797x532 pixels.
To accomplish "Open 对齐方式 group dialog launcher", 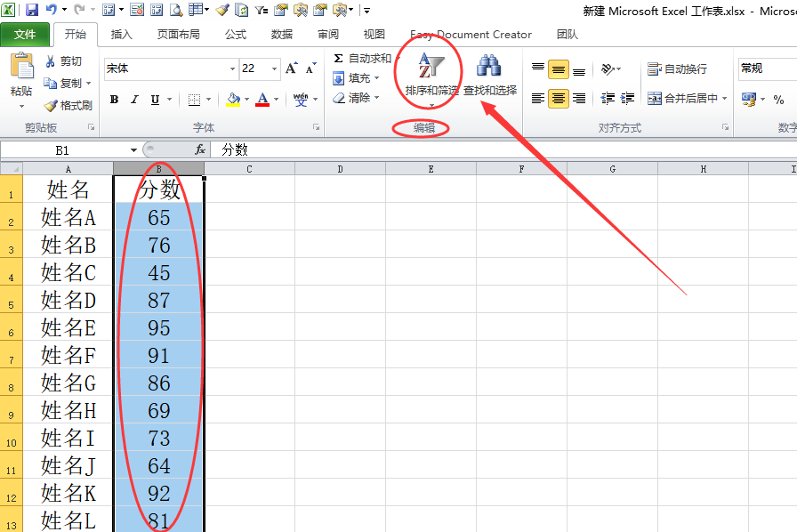I will (725, 127).
